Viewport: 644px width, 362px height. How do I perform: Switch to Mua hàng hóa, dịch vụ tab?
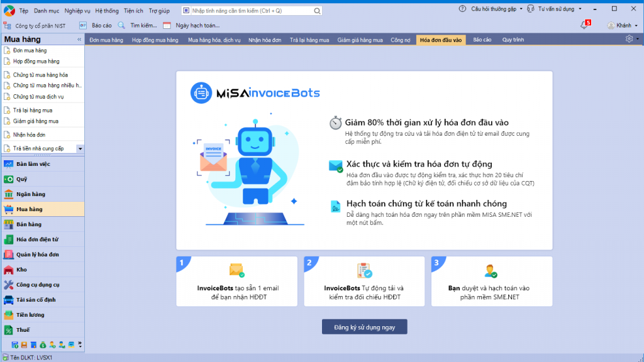(214, 40)
